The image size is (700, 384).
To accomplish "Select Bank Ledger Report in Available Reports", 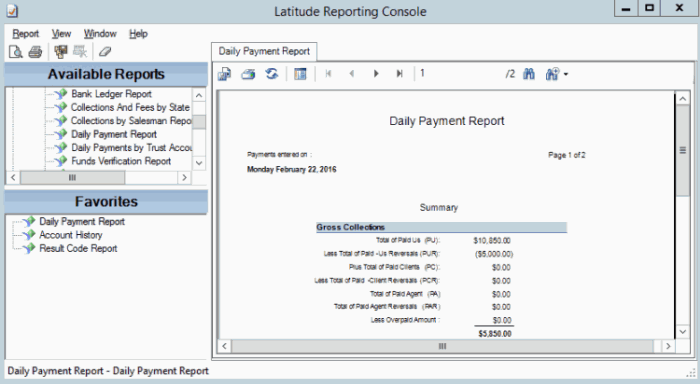I will (112, 94).
